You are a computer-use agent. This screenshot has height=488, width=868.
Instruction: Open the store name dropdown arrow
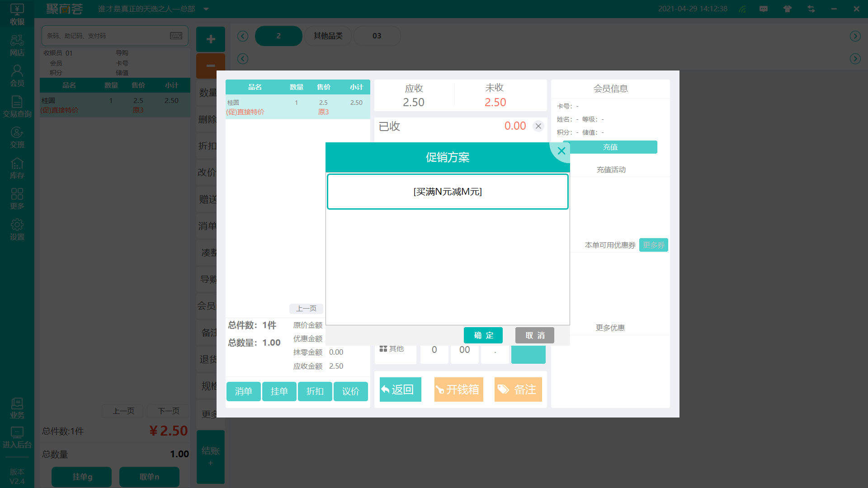(x=206, y=9)
